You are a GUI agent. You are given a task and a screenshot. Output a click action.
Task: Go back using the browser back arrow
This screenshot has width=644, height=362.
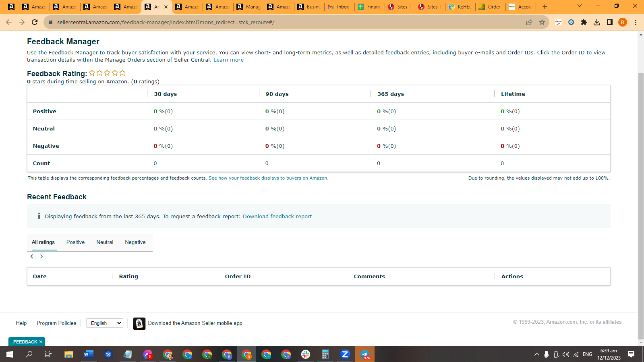point(9,22)
